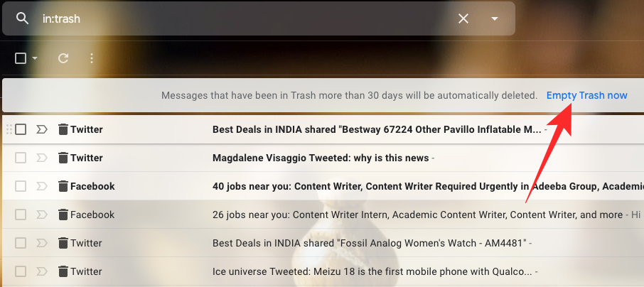
Task: Toggle importance marker on Bestway Pavillo email
Action: pyautogui.click(x=41, y=129)
